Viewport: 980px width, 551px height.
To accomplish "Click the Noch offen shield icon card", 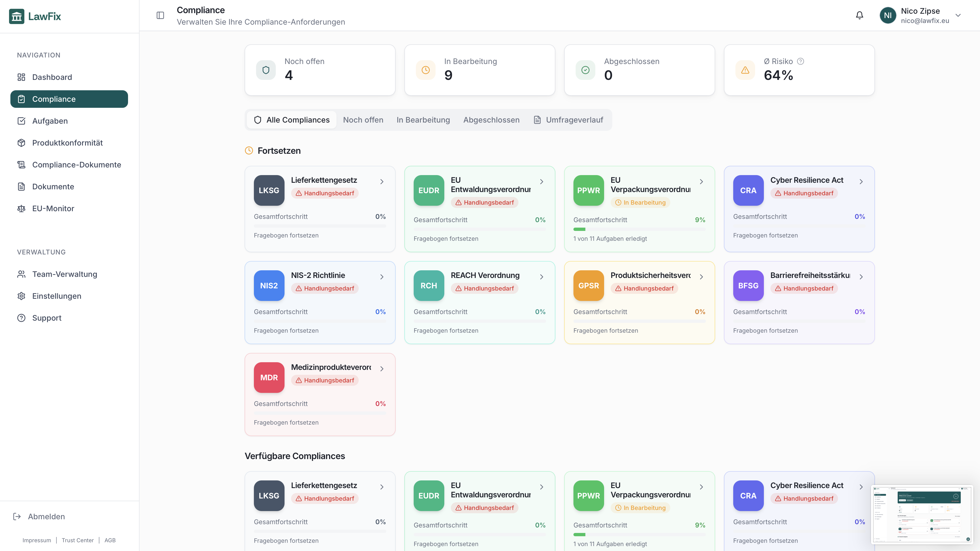I will [266, 70].
